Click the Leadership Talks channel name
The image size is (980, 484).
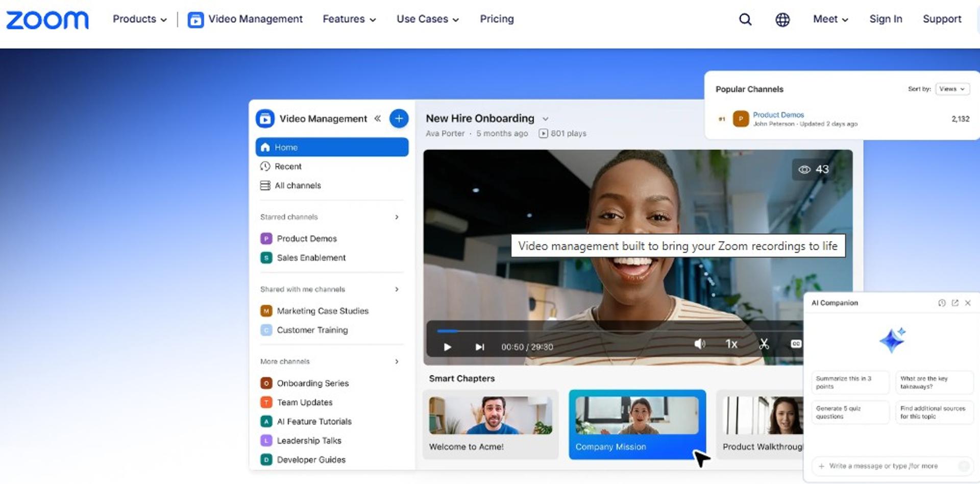click(309, 441)
